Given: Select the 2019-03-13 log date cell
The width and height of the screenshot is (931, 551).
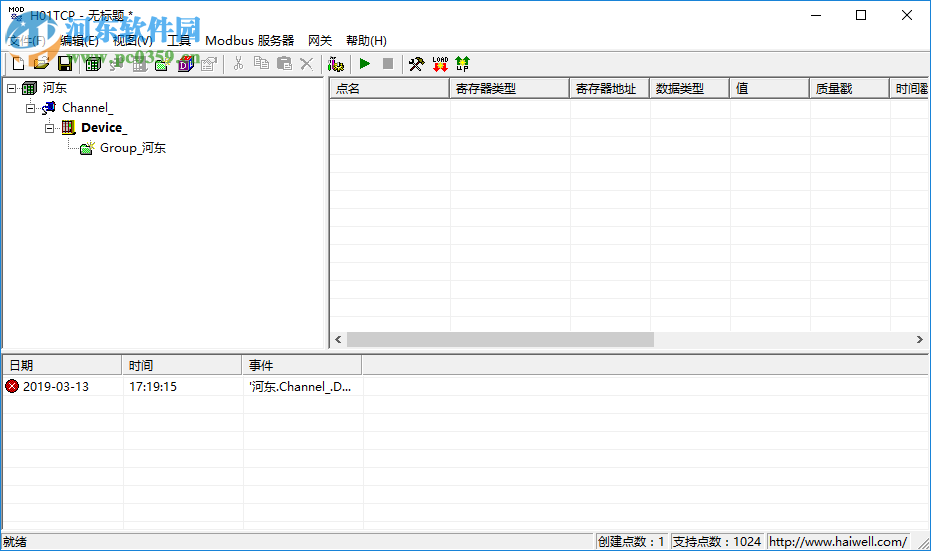Looking at the screenshot, I should (56, 387).
